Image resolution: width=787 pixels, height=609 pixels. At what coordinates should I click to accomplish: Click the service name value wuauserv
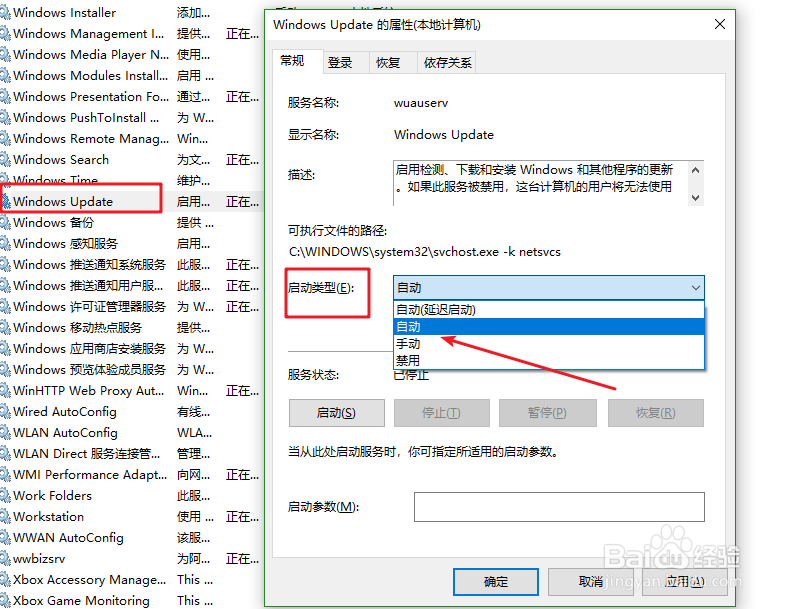[421, 103]
